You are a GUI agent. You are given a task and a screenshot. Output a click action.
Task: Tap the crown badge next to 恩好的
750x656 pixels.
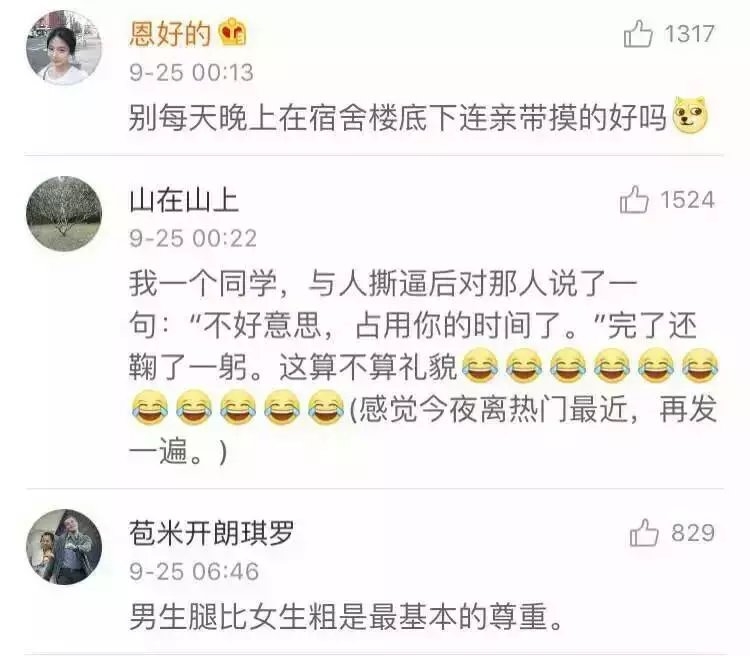point(232,32)
